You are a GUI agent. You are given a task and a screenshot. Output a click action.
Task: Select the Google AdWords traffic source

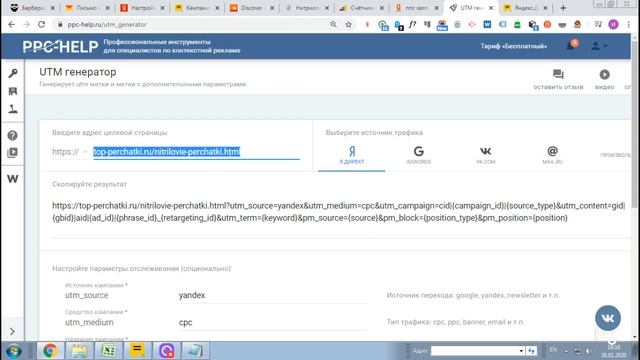click(x=418, y=155)
